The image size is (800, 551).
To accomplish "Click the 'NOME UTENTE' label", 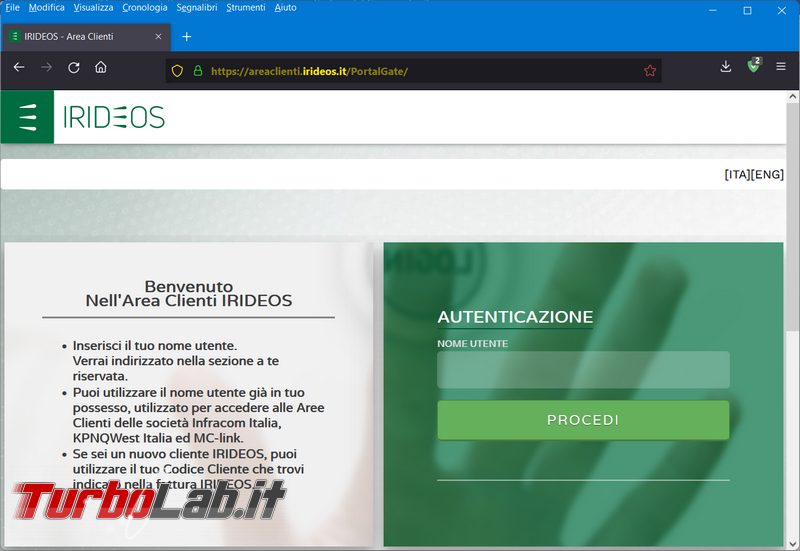I will click(472, 344).
